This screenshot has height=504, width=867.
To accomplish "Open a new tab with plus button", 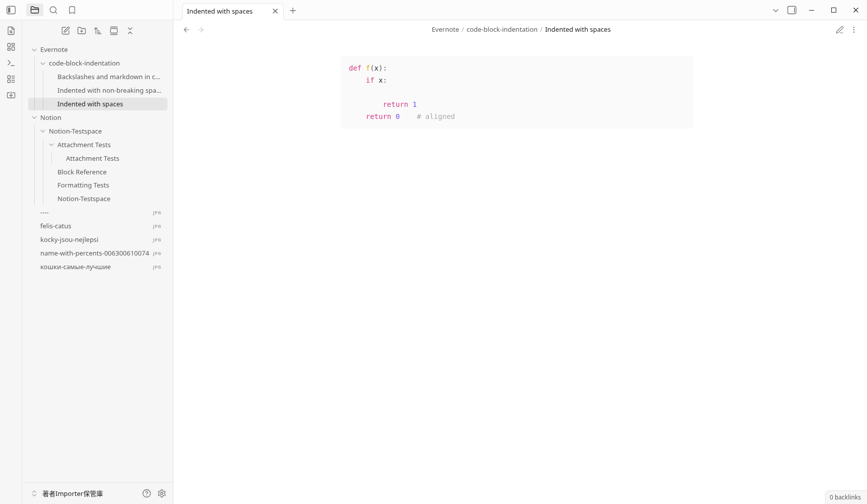I will coord(293,11).
